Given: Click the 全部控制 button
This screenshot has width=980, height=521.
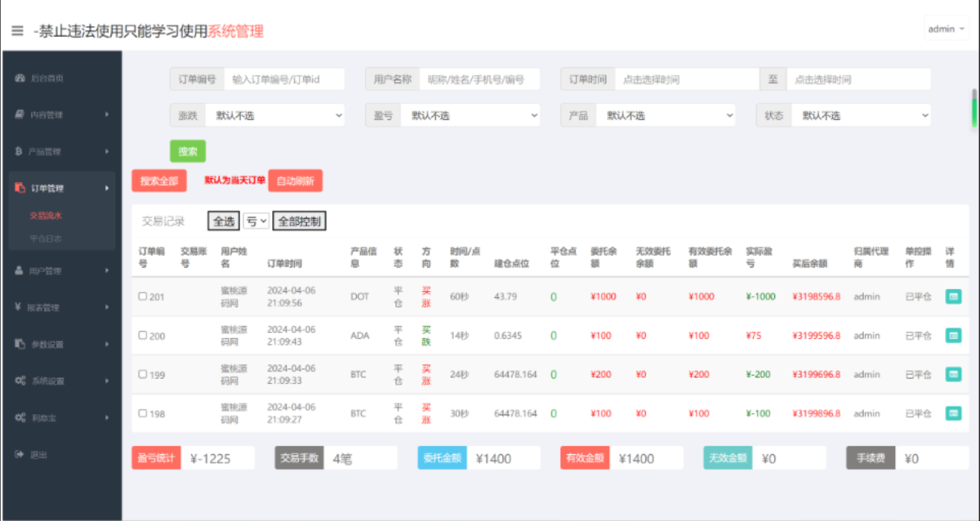Looking at the screenshot, I should point(300,221).
